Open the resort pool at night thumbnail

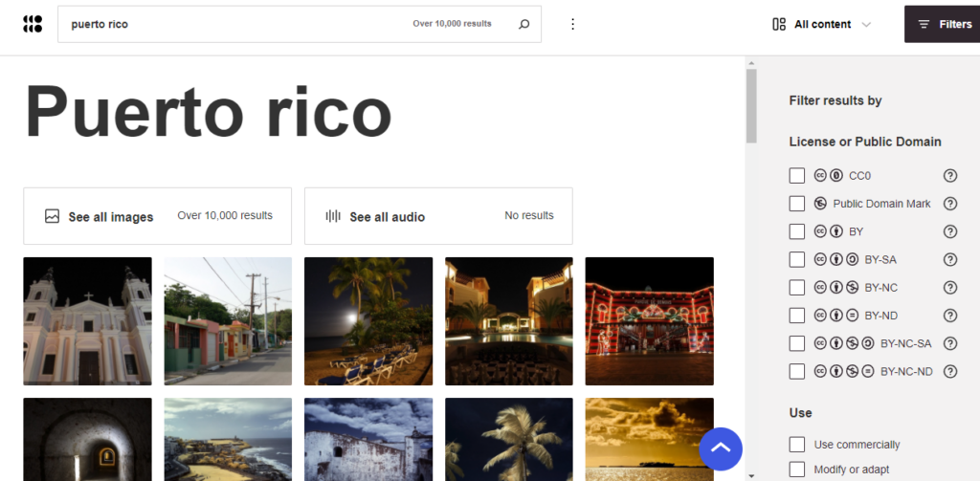click(x=509, y=321)
